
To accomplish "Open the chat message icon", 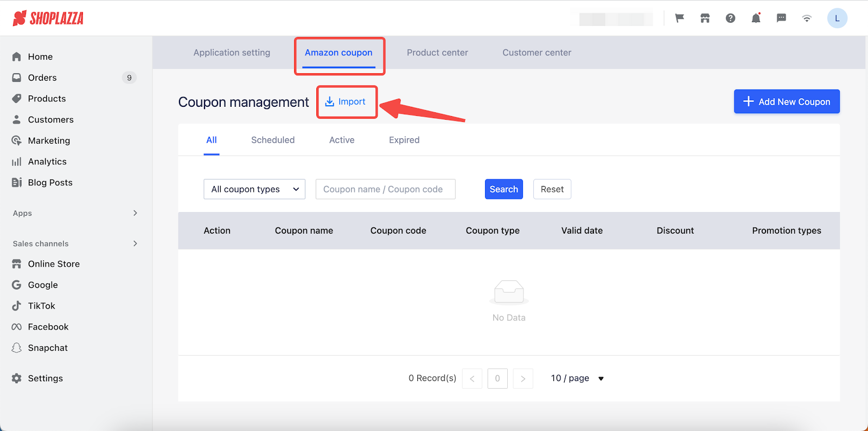I will tap(781, 18).
